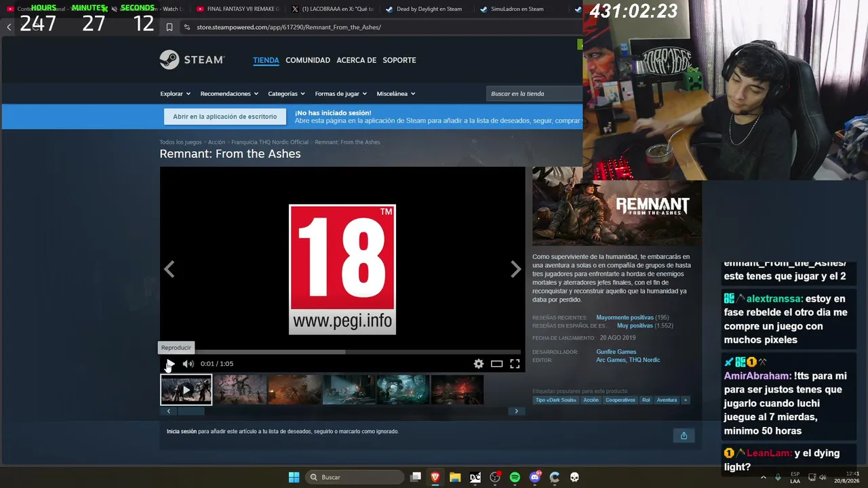Image resolution: width=868 pixels, height=488 pixels.
Task: Open Mayormente positivas recent reviews link
Action: [625, 318]
